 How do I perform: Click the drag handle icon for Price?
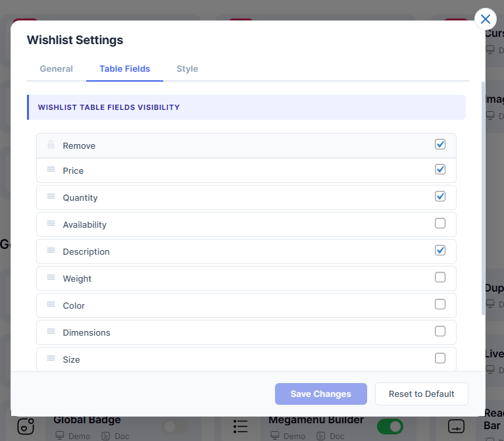tap(51, 170)
